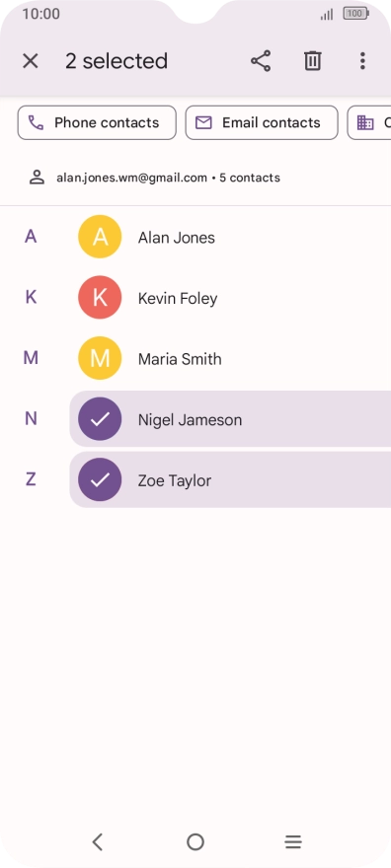Delete selected contacts with trash icon
Screen dimensions: 391x868
(x=313, y=61)
